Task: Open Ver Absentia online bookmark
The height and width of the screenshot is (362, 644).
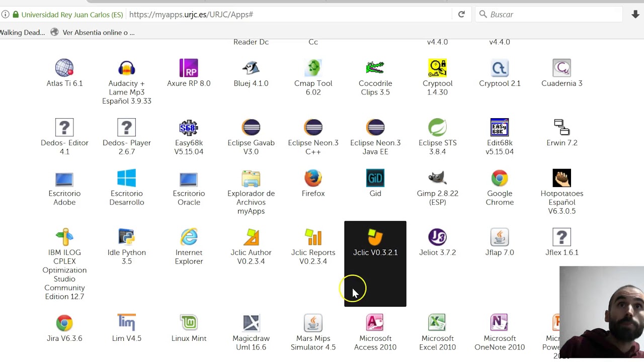Action: click(92, 32)
